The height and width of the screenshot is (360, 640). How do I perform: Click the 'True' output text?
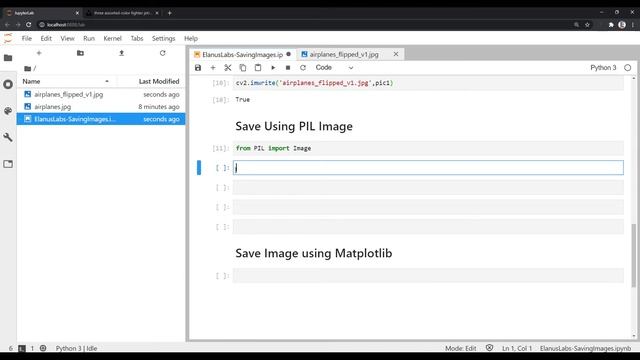click(x=242, y=100)
